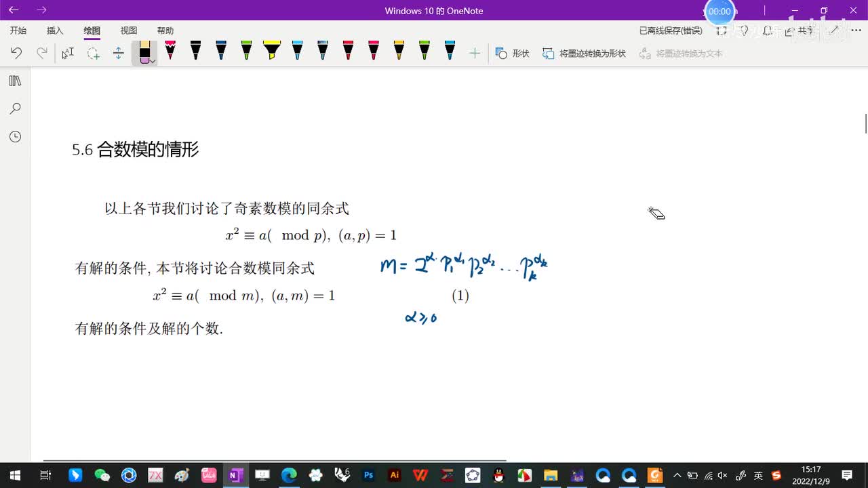Screen dimensions: 868x488
Task: Go to the 视图 tab
Action: tap(129, 30)
